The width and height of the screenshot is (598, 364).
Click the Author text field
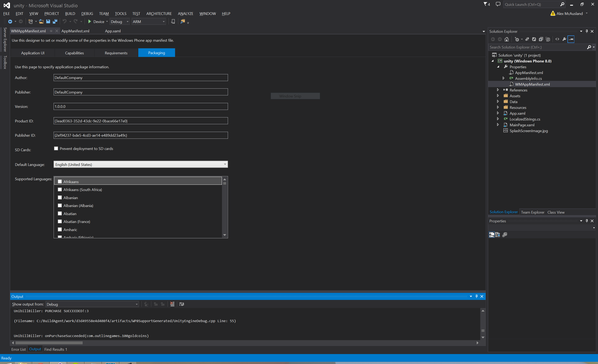[141, 78]
